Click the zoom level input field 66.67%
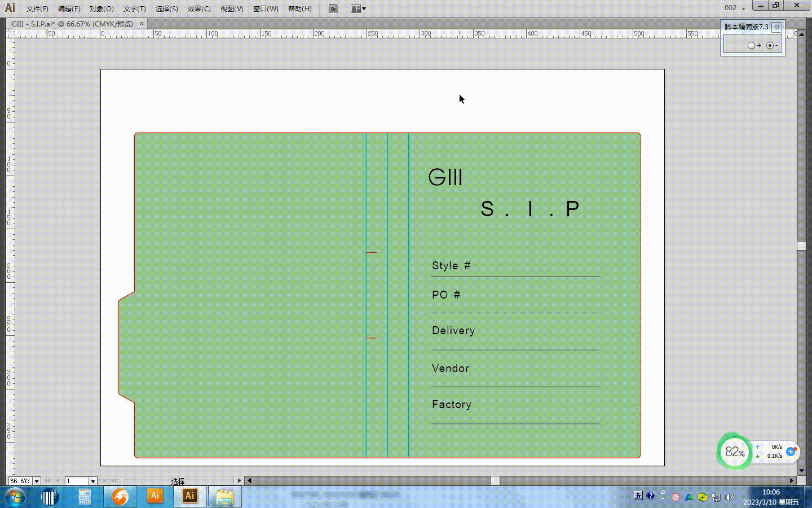This screenshot has width=812, height=508. point(20,481)
